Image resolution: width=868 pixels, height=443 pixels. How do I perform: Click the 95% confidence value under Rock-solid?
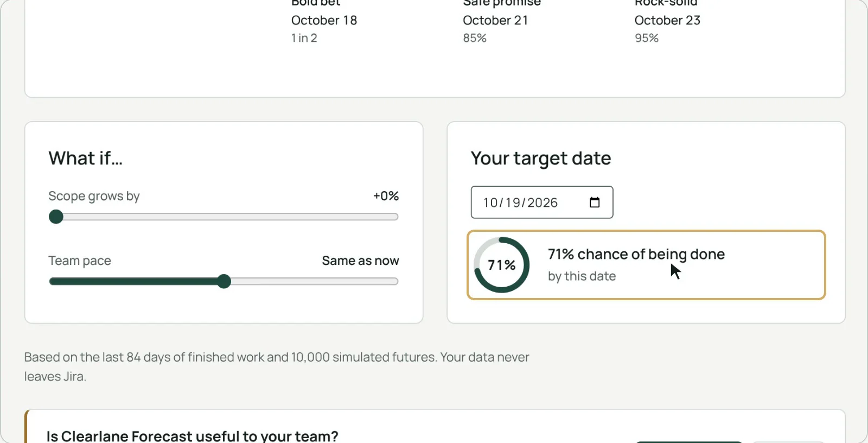(x=647, y=38)
